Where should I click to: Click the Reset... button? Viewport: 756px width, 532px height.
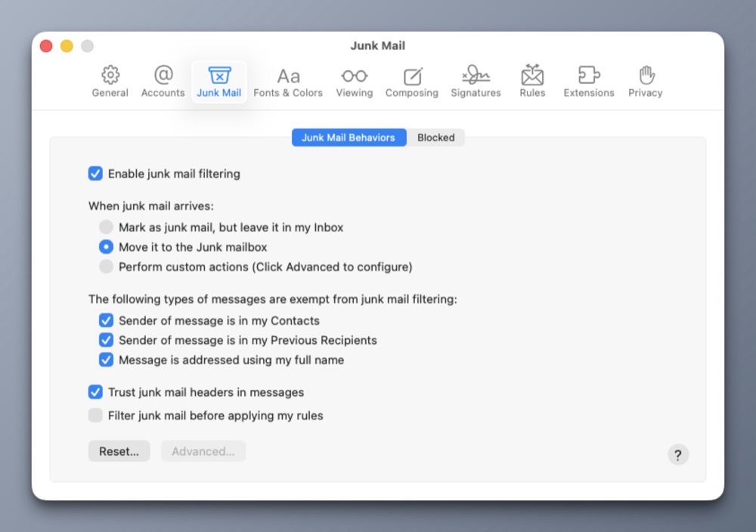point(119,451)
